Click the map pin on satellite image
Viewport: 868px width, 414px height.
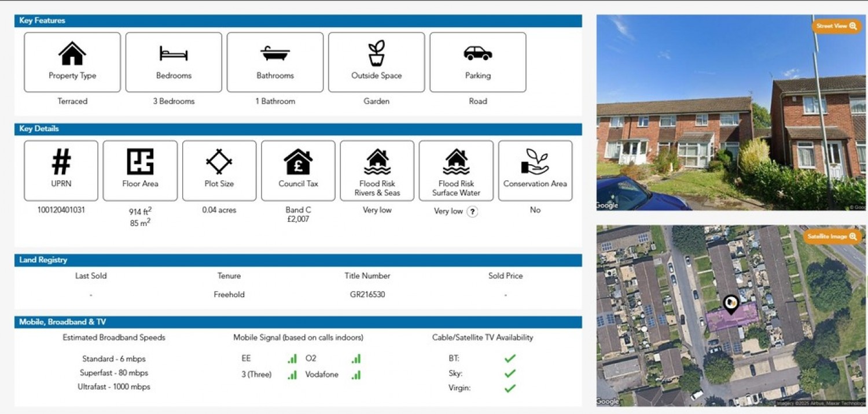731,304
